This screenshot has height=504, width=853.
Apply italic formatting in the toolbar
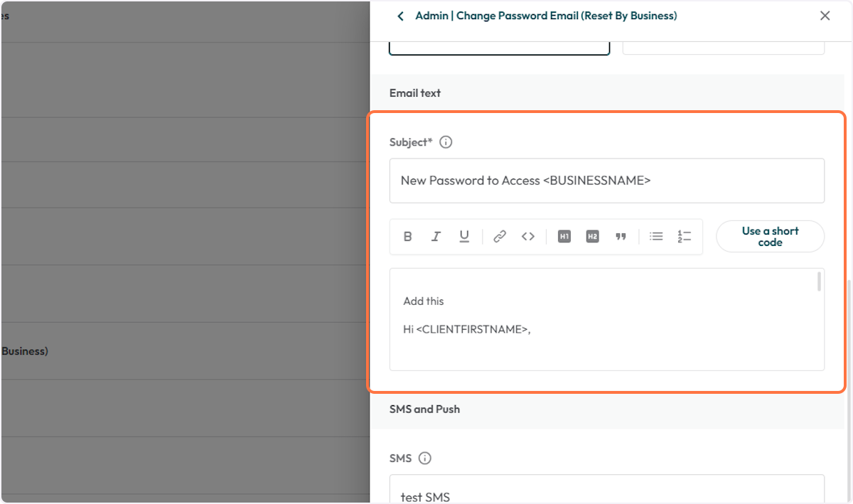pyautogui.click(x=436, y=237)
